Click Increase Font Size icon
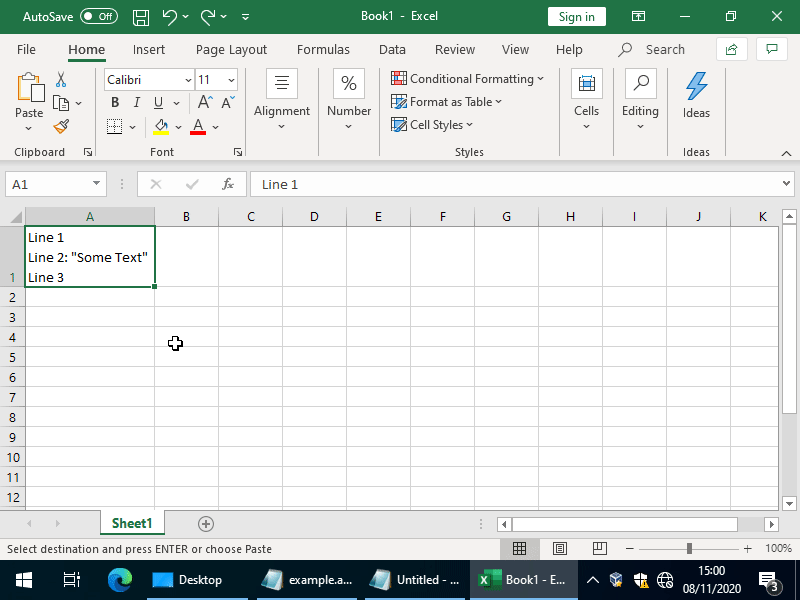 [205, 103]
